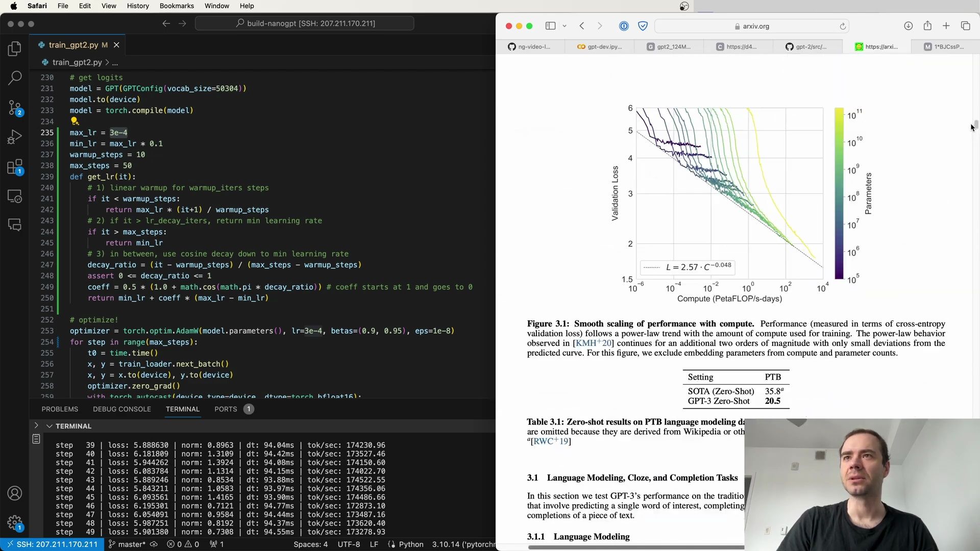Open the Search view in VS Code

pos(15,78)
